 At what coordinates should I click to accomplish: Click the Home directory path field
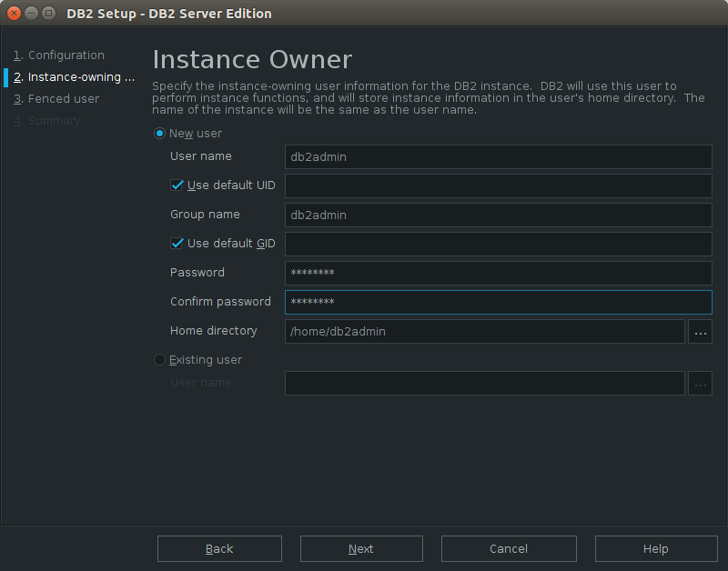(485, 332)
